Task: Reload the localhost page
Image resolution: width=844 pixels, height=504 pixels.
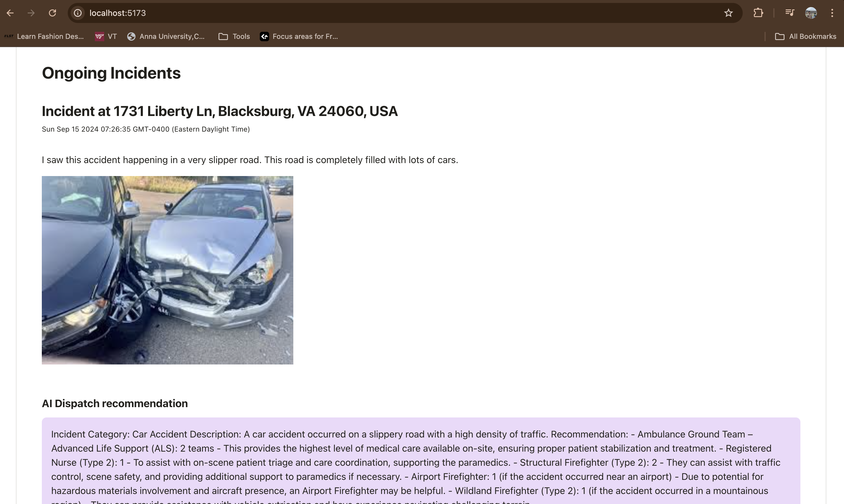Action: pyautogui.click(x=52, y=13)
